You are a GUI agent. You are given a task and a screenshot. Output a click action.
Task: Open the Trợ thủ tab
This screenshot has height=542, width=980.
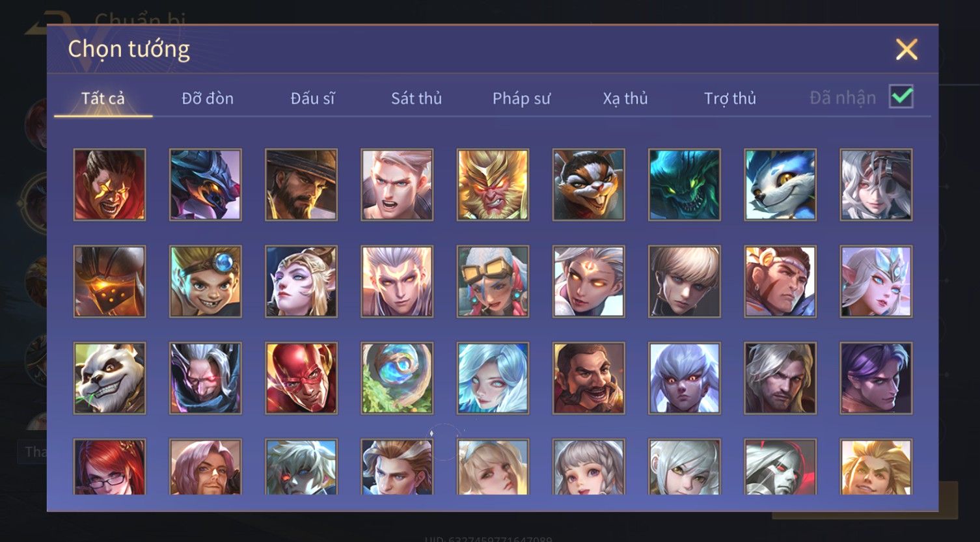pos(730,98)
